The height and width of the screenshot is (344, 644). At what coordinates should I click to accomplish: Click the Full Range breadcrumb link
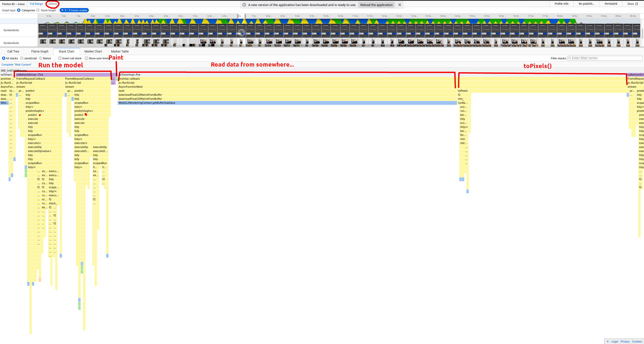pos(36,4)
